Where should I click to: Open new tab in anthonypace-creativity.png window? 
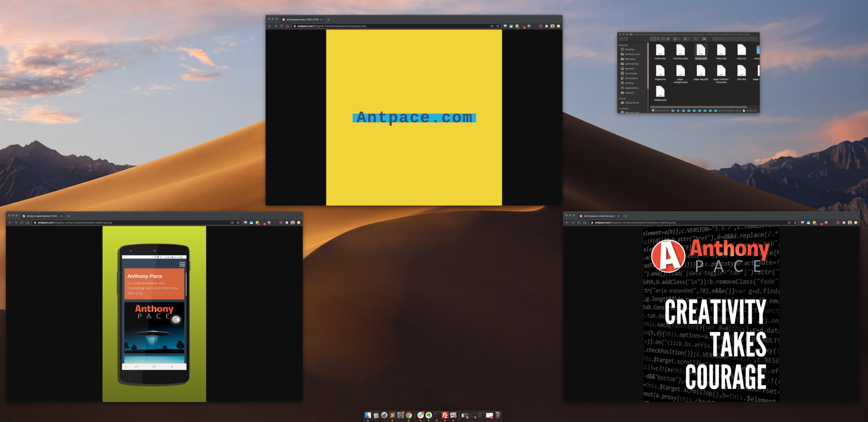pyautogui.click(x=626, y=216)
